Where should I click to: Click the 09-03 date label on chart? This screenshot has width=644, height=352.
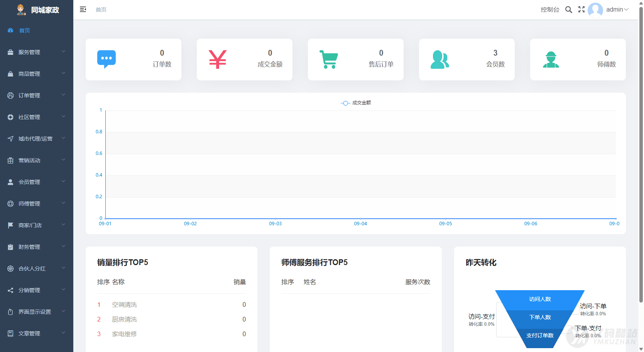pyautogui.click(x=276, y=224)
